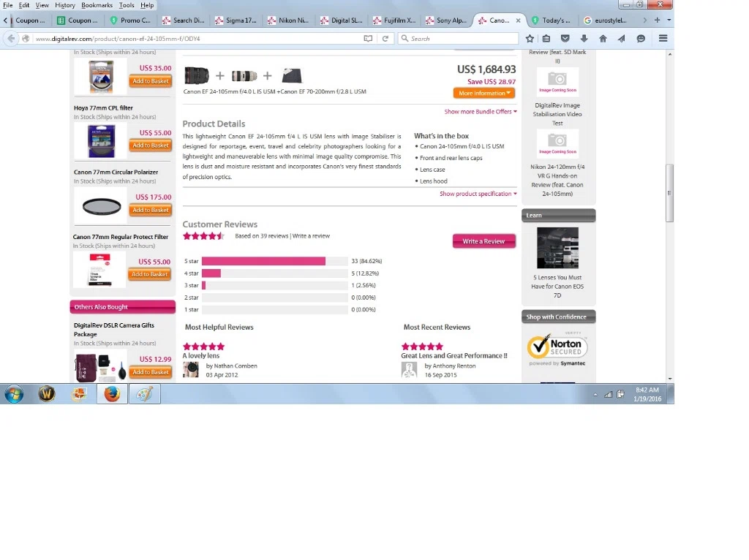Click the pink Write a Review button
This screenshot has width=749, height=560.
coord(484,241)
